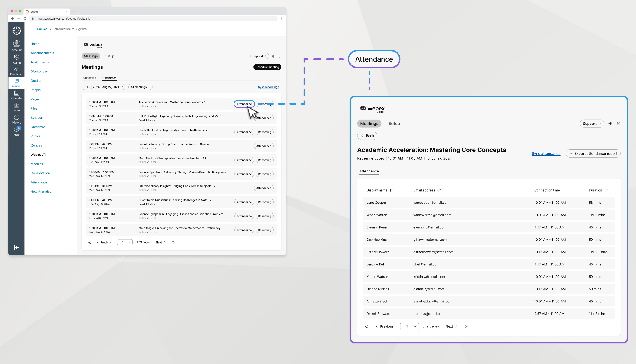Click the Completed tab toggle for meetings
Screen dimensions: 636x364
pos(110,78)
